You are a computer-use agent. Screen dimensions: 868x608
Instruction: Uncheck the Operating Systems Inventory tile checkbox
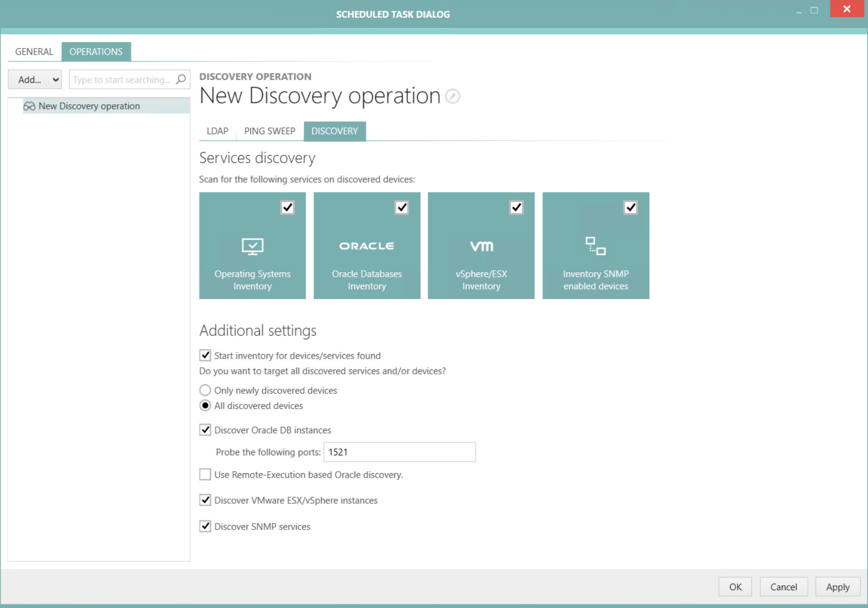click(287, 207)
